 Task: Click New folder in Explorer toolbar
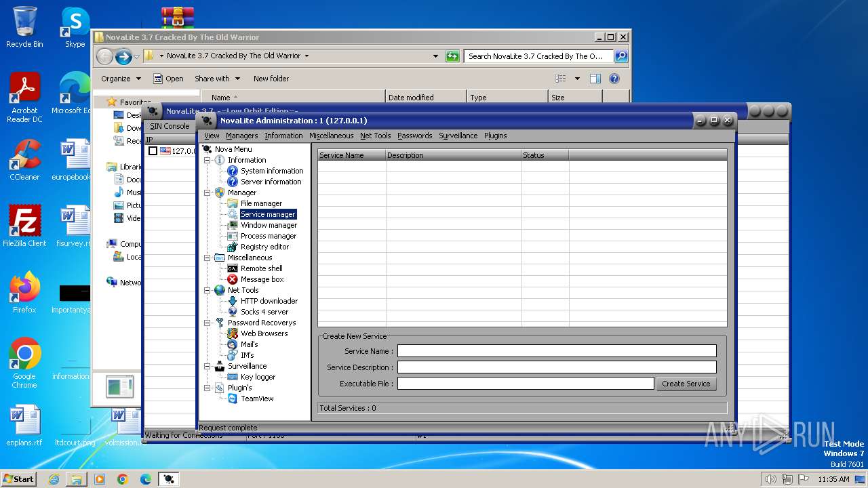coord(271,79)
